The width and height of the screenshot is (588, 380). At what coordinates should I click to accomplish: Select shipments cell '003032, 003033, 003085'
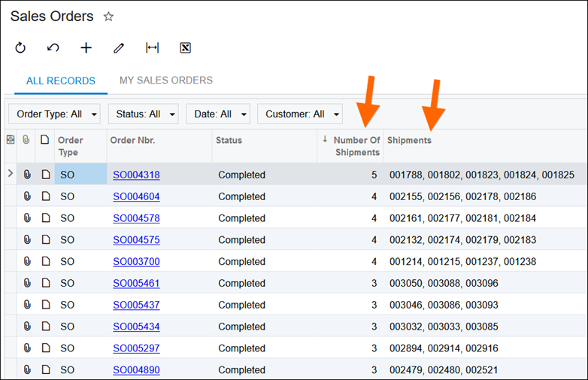tap(485, 327)
